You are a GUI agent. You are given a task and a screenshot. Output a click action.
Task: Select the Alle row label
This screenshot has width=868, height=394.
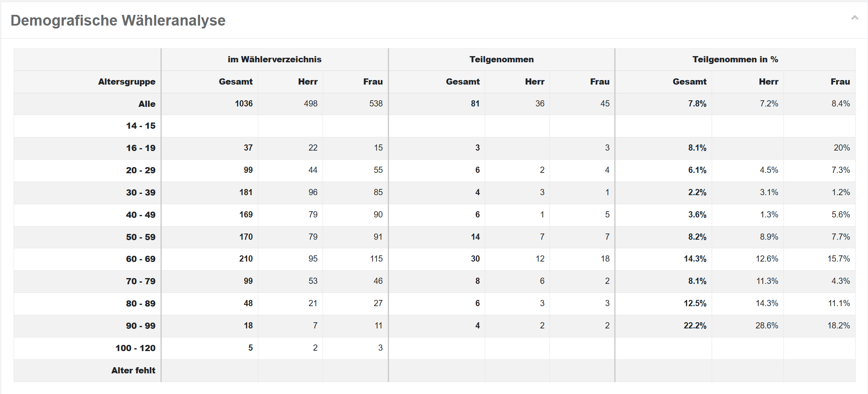coord(147,104)
